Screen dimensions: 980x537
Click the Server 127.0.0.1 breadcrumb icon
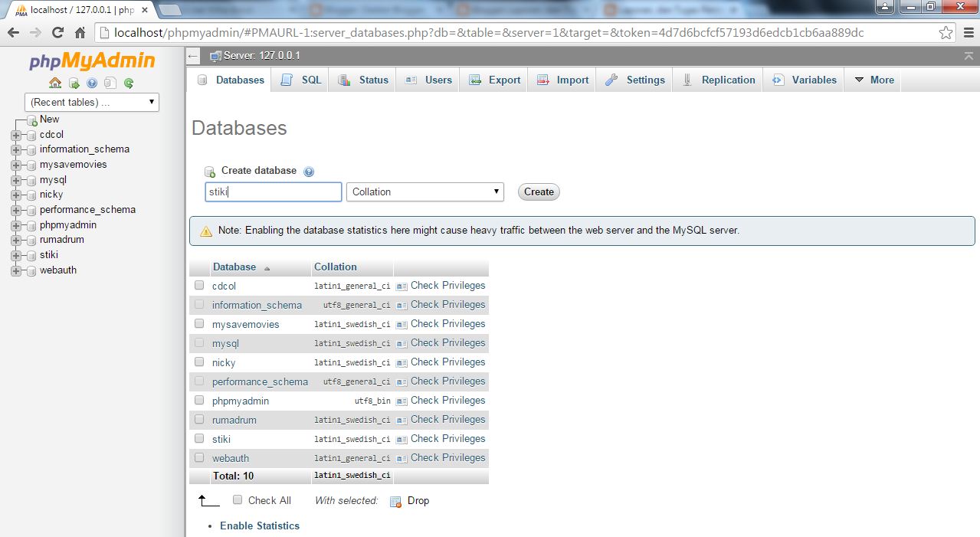click(215, 56)
